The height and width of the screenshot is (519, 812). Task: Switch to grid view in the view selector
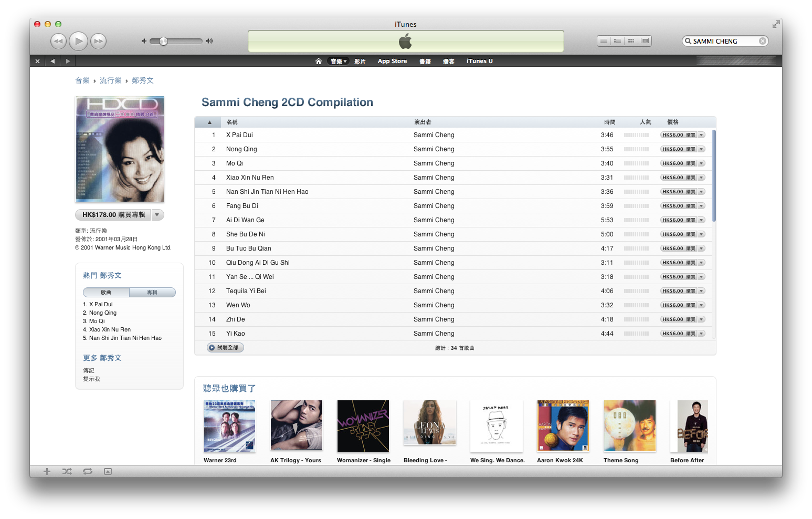click(631, 41)
